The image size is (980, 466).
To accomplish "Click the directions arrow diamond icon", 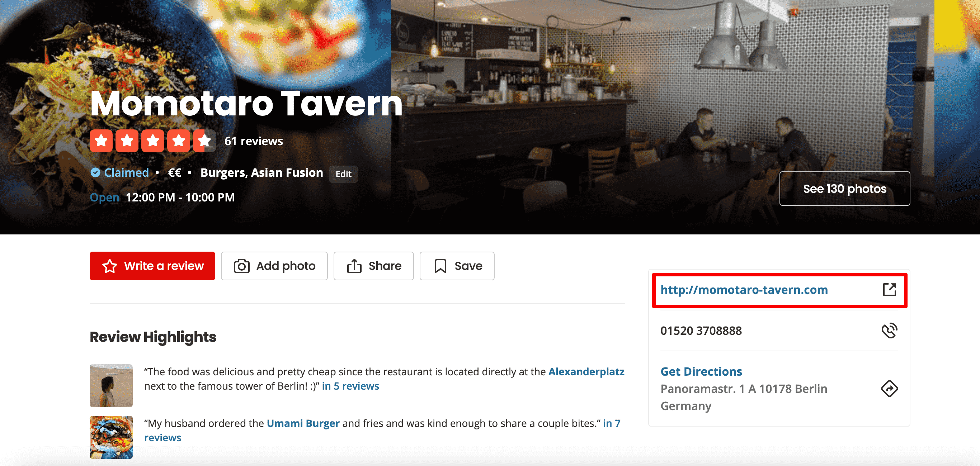I will [890, 389].
